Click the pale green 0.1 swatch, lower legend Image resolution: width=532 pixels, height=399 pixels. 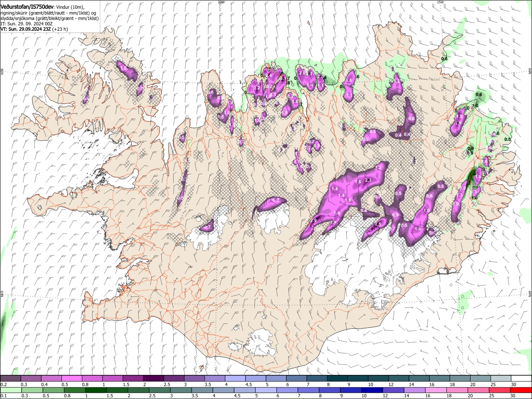11,390
